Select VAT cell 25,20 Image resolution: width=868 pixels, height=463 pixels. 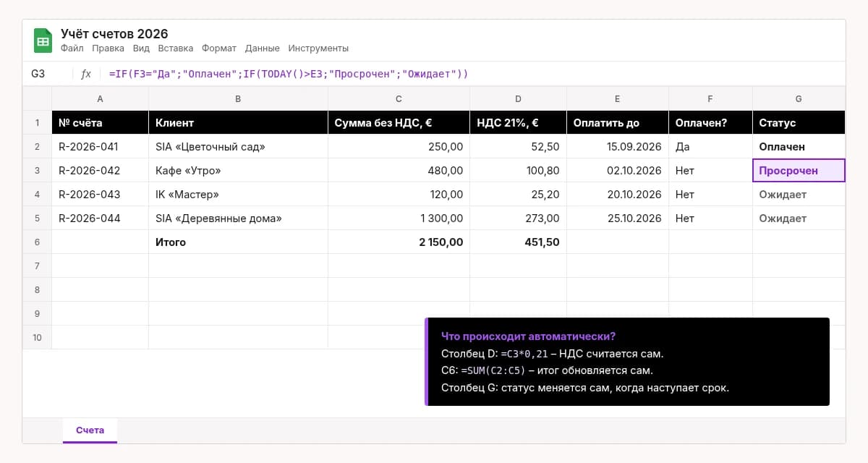click(x=518, y=195)
